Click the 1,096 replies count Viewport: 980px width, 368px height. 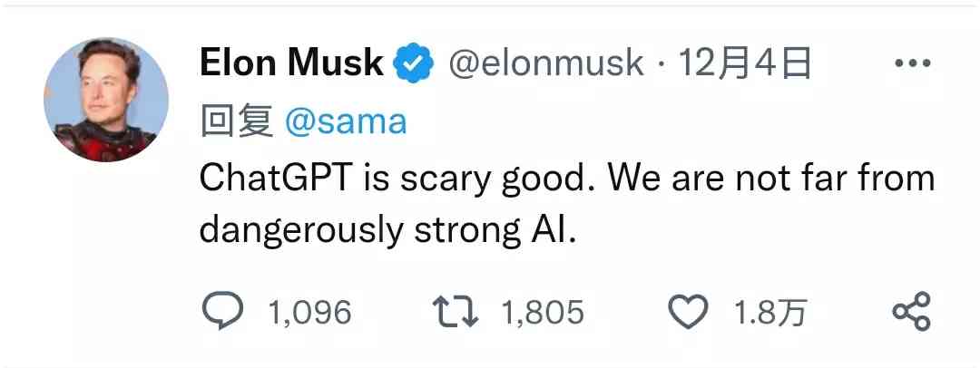pos(309,313)
